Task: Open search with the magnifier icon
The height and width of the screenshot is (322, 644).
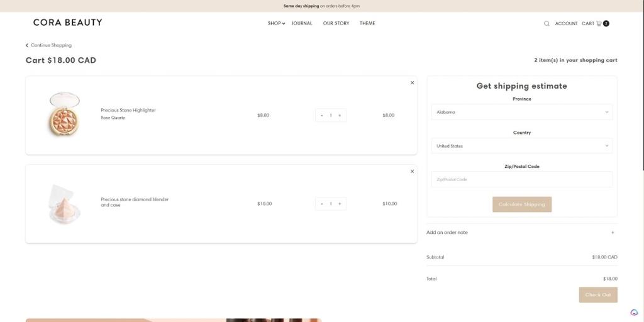Action: 547,23
